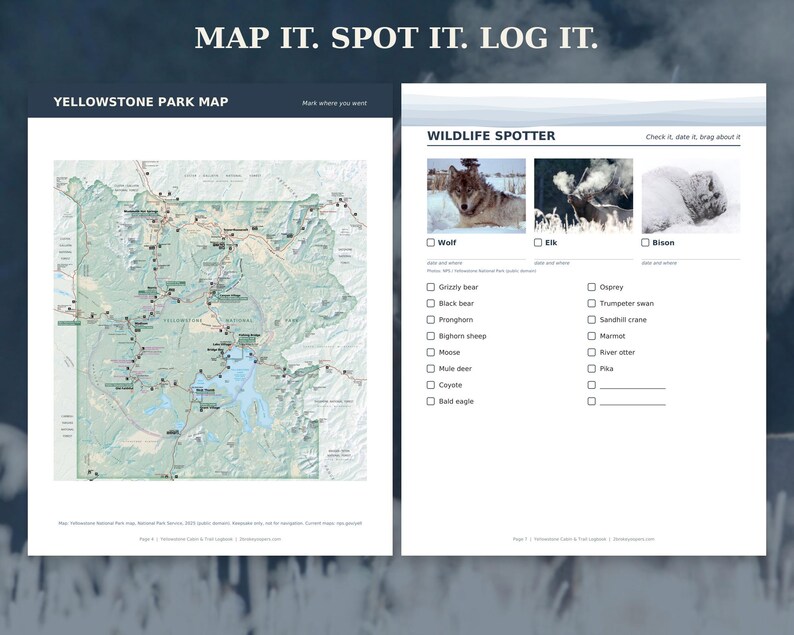Click 'Check it, date it, brag about it'
Image resolution: width=794 pixels, height=635 pixels.
click(x=693, y=137)
